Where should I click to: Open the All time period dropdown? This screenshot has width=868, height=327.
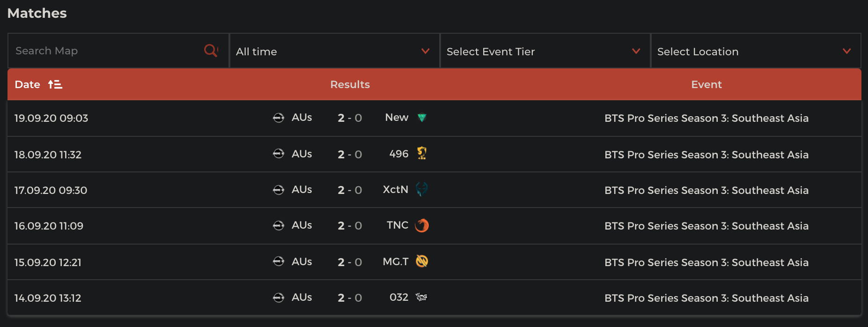(x=334, y=51)
